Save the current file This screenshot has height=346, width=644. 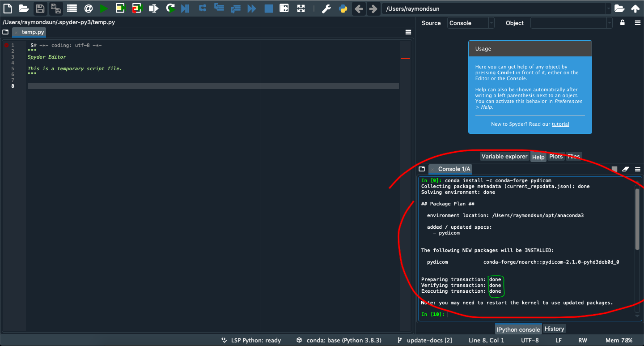pos(40,8)
